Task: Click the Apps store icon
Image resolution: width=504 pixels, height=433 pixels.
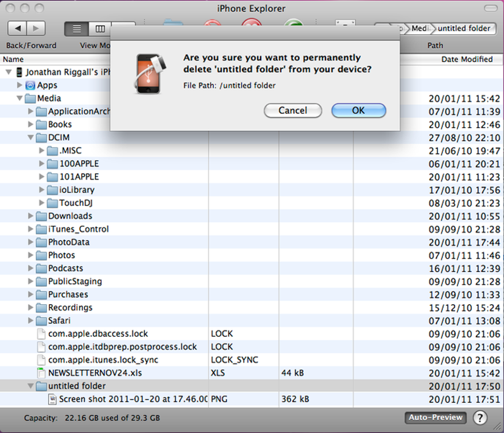Action: [30, 85]
